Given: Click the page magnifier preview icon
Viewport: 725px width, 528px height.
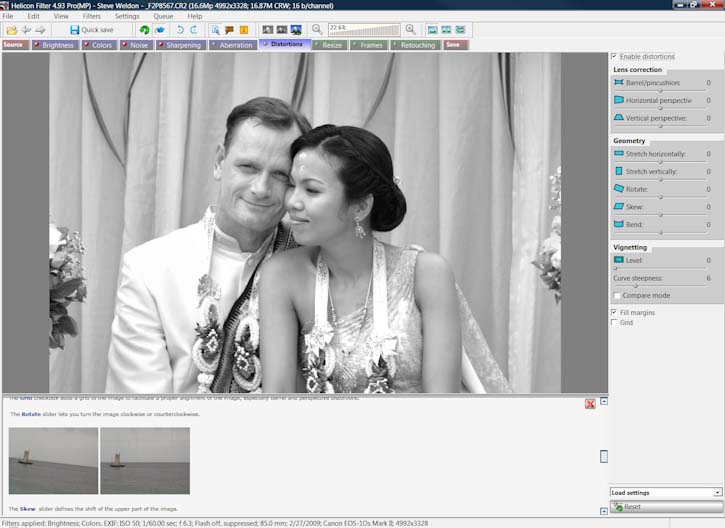Looking at the screenshot, I should [215, 30].
